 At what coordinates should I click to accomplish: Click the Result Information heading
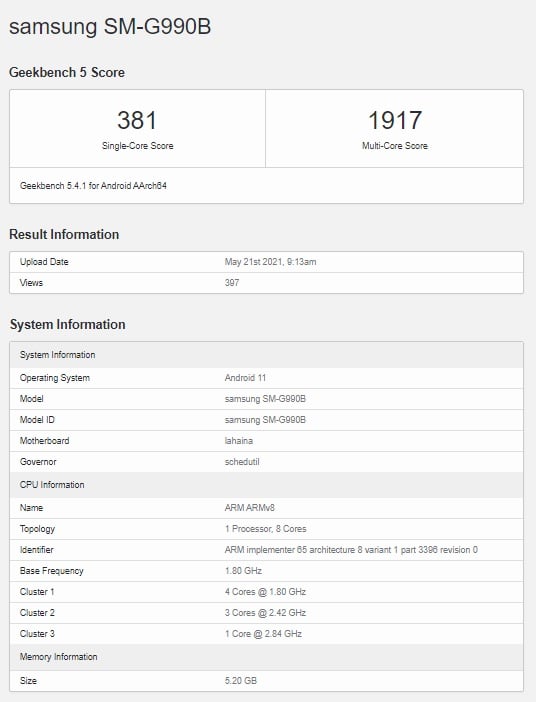[x=64, y=234]
